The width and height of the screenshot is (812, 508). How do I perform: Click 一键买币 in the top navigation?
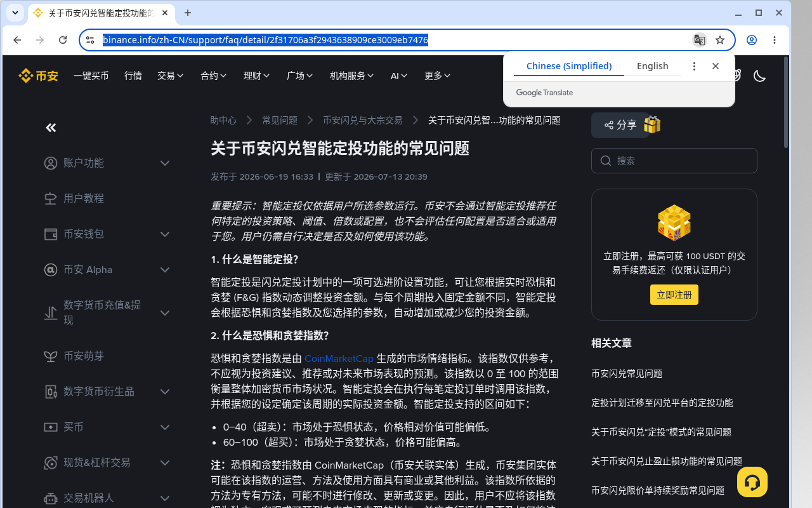(x=91, y=76)
